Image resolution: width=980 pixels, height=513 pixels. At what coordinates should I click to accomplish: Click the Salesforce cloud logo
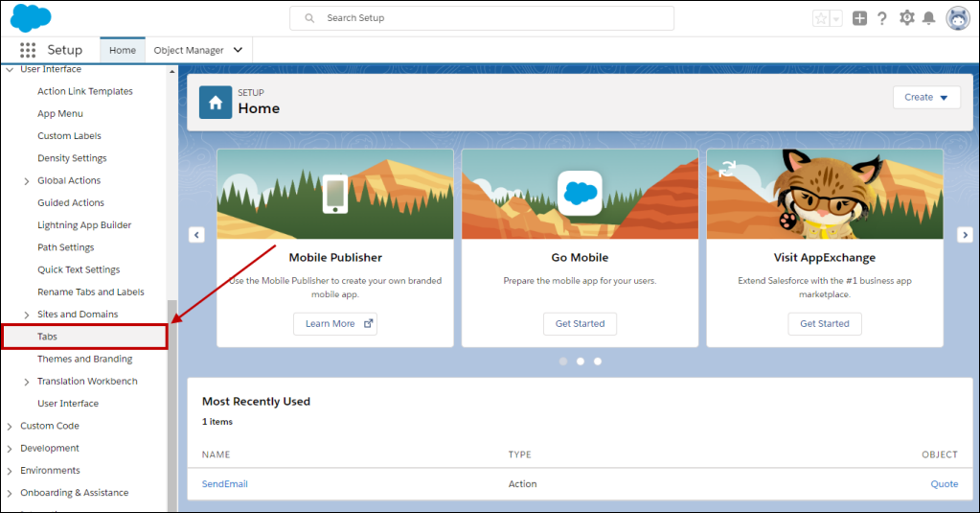[31, 18]
